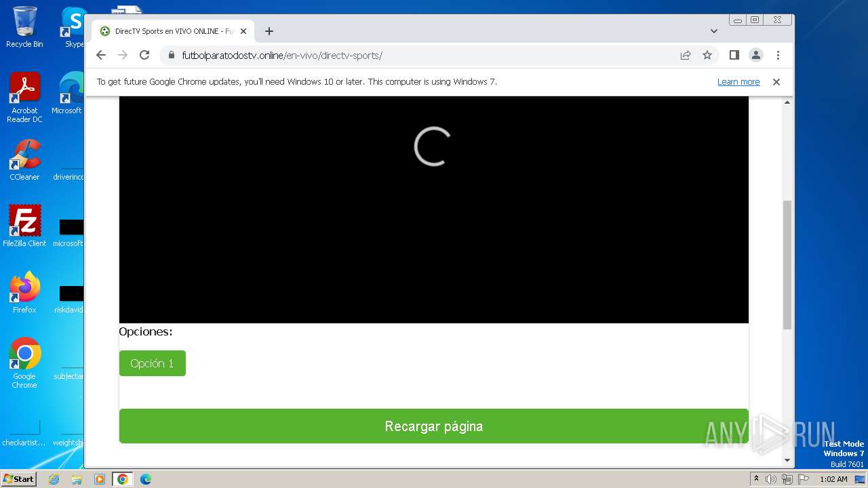
Task: Click the page vertical scrollbar thumb
Action: click(x=787, y=264)
